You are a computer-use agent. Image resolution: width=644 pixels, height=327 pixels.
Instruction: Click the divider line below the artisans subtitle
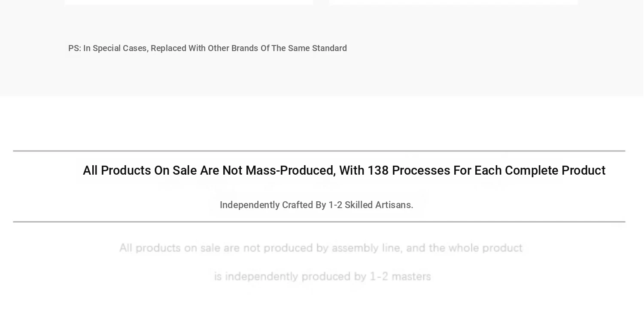319,222
